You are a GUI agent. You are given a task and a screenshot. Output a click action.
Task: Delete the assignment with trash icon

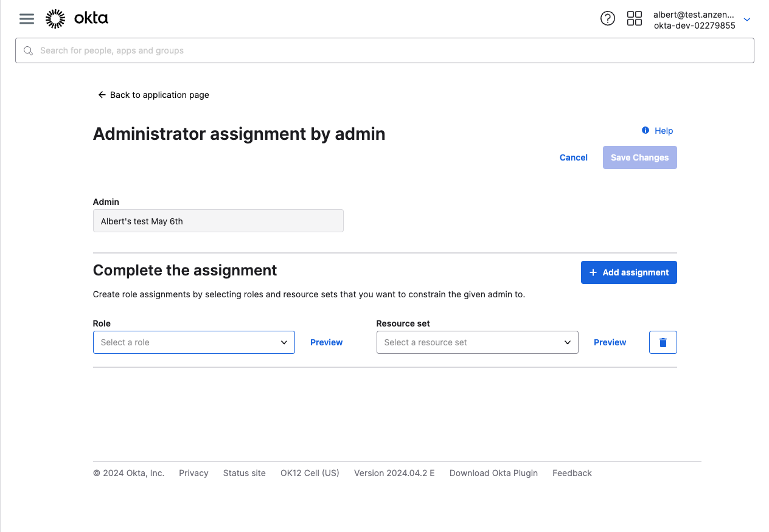[663, 342]
